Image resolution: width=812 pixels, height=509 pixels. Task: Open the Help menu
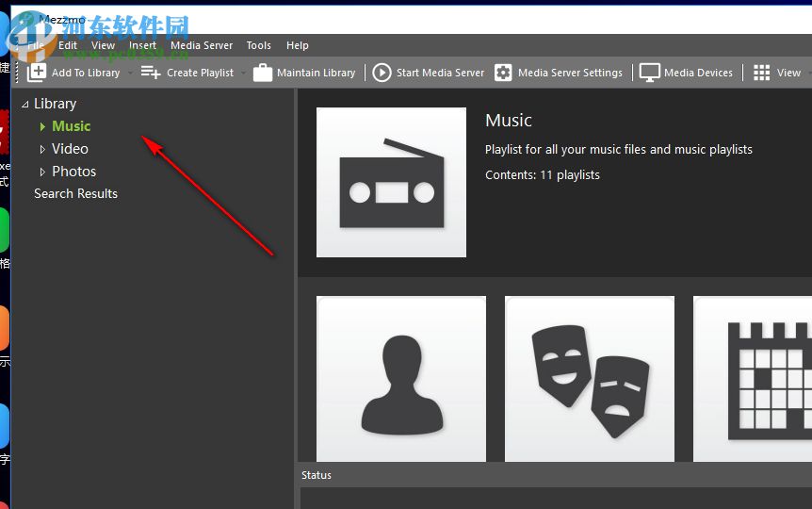[x=298, y=45]
